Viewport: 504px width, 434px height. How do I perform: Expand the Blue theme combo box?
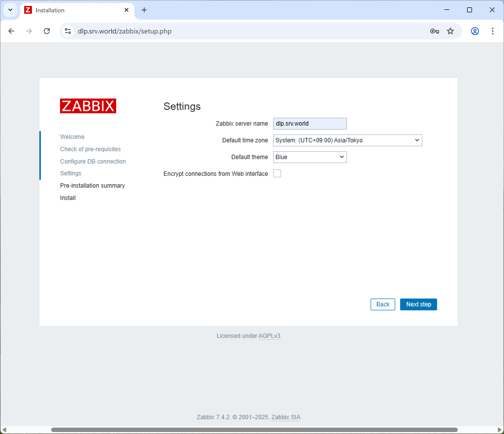(x=310, y=157)
